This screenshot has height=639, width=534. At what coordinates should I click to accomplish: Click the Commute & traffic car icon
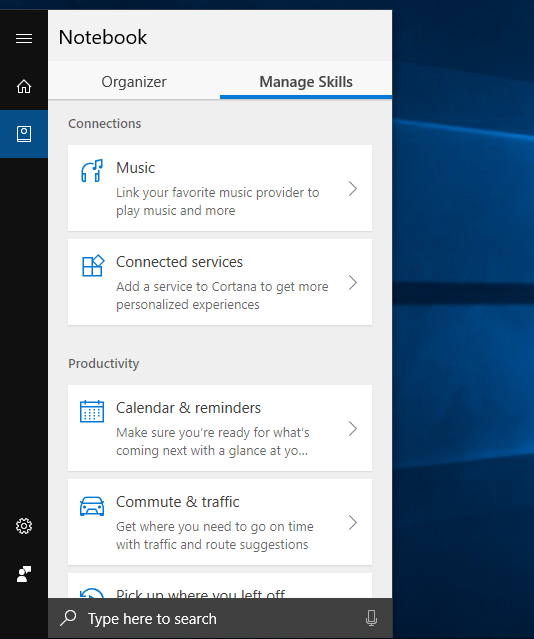92,506
